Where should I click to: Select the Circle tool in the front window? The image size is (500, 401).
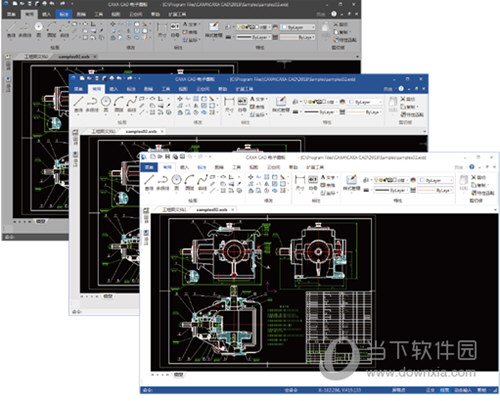176,182
